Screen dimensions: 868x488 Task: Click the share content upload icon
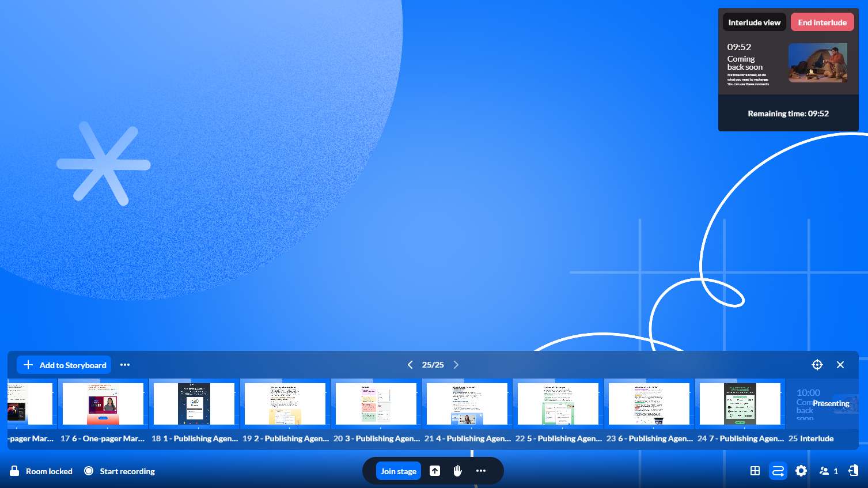(435, 471)
